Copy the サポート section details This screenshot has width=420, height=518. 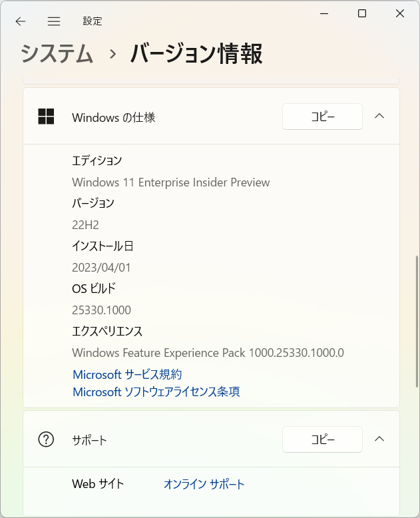pos(322,439)
